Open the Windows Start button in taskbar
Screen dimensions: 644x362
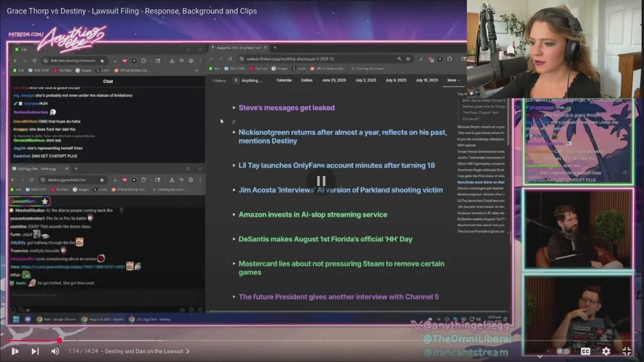15,319
